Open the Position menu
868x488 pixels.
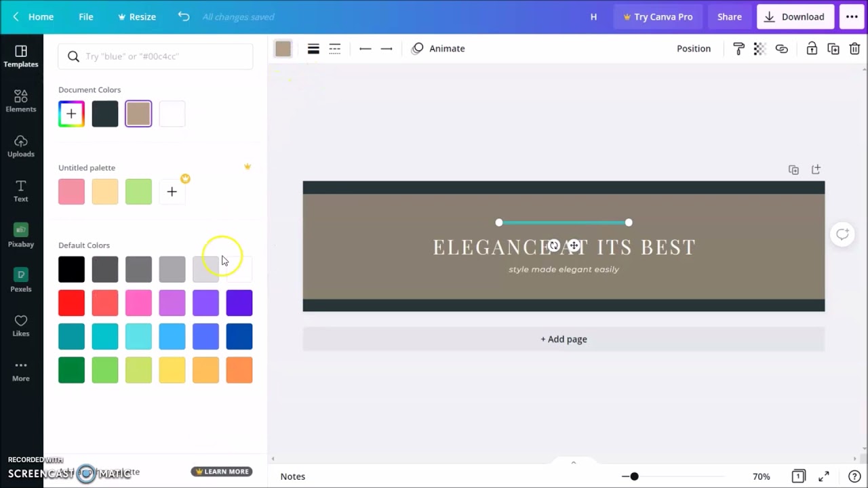coord(694,48)
